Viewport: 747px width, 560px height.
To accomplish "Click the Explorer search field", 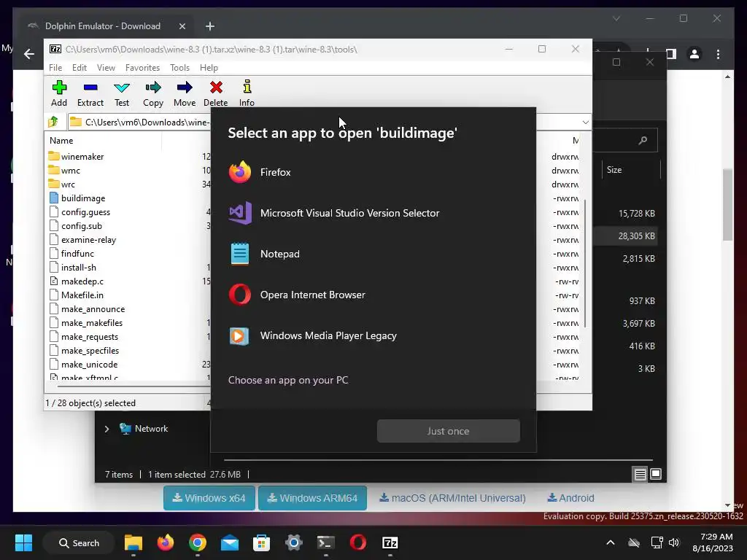I will (x=627, y=140).
